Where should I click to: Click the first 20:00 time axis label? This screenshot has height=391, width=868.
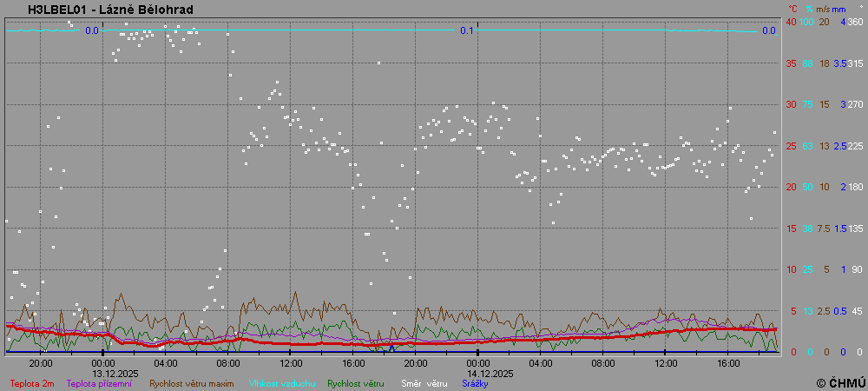click(x=40, y=362)
